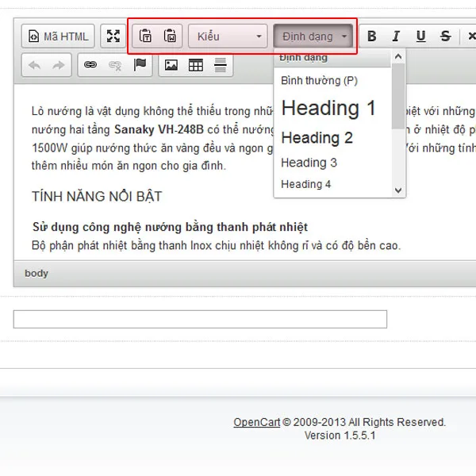476x476 pixels.
Task: Insert a link with the chain icon
Action: pyautogui.click(x=90, y=65)
